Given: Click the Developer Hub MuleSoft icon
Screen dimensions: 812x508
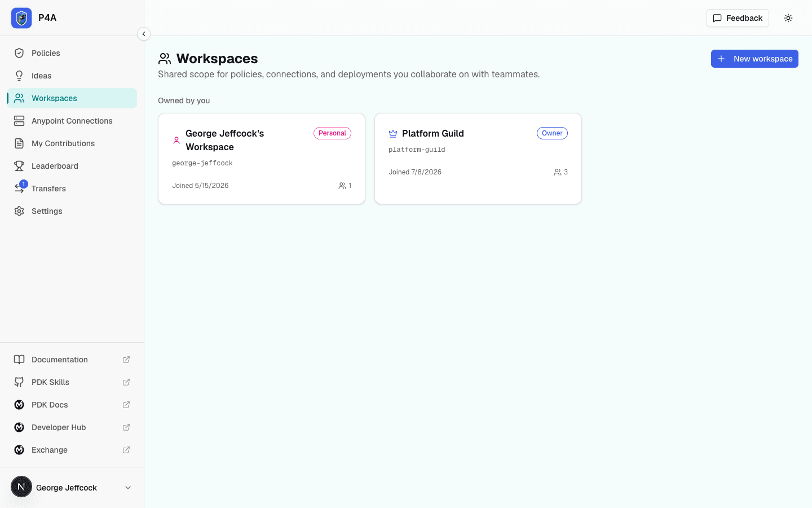Looking at the screenshot, I should coord(19,427).
